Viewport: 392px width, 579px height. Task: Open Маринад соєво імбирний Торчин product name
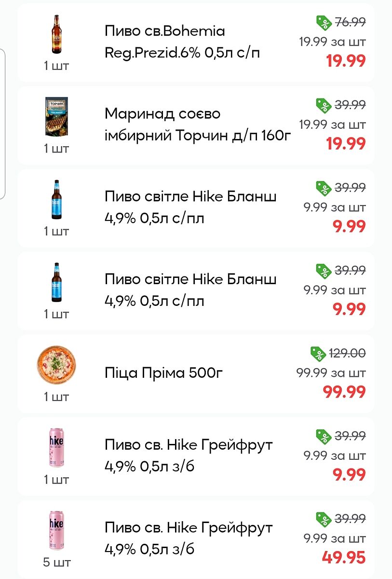(198, 125)
